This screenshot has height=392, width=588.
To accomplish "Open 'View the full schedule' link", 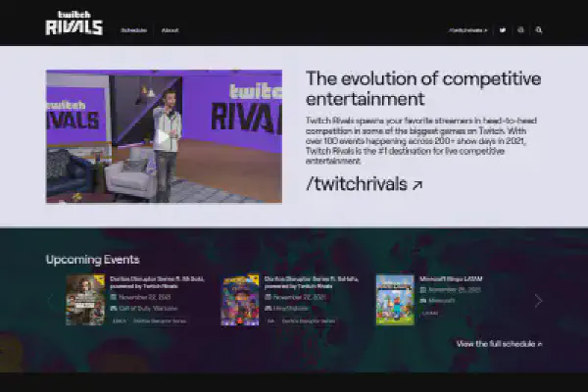I will [x=499, y=344].
